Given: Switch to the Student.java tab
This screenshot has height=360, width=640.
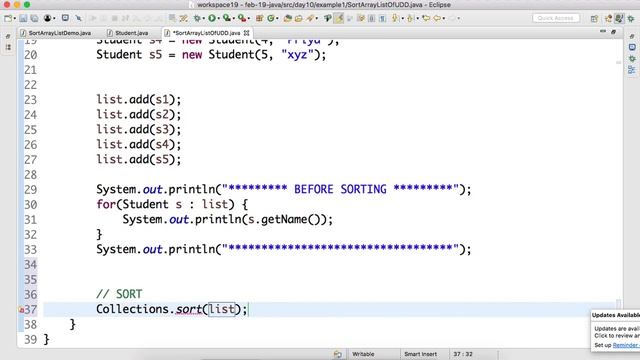Looking at the screenshot, I should pyautogui.click(x=128, y=33).
